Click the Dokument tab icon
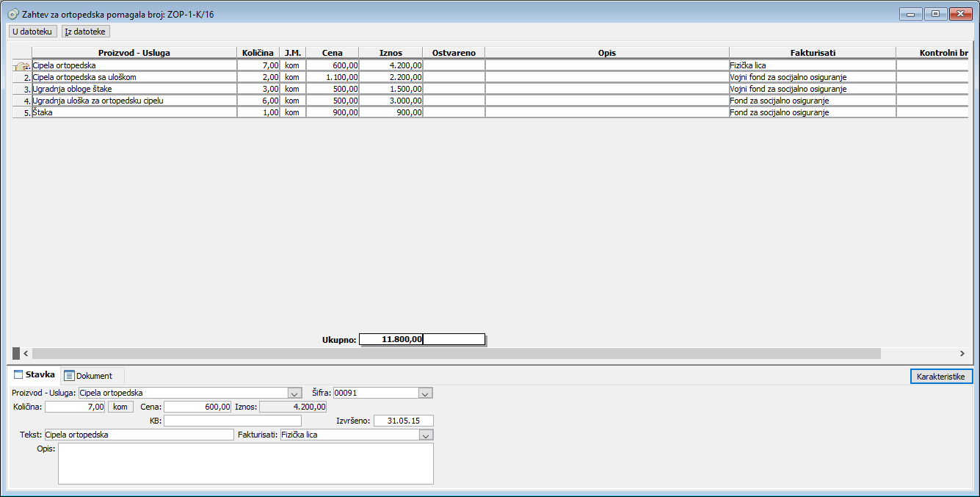The image size is (980, 497). point(69,376)
